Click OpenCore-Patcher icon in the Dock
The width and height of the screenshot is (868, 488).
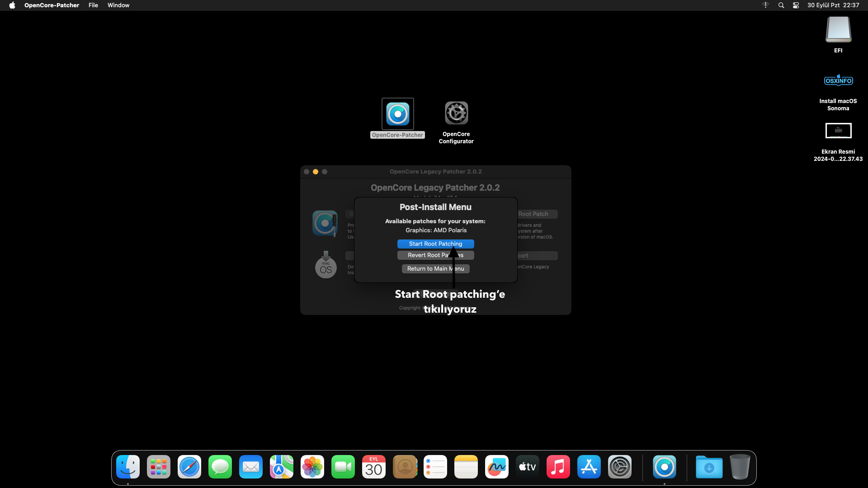click(x=665, y=467)
